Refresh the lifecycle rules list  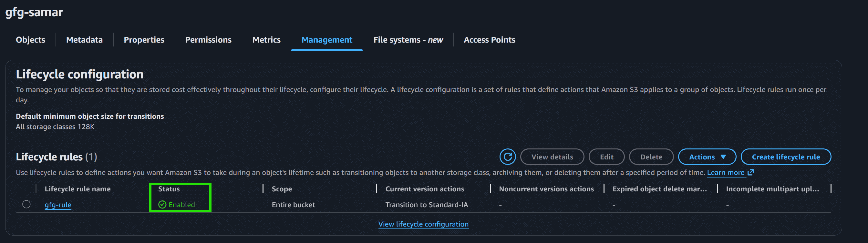pos(507,157)
